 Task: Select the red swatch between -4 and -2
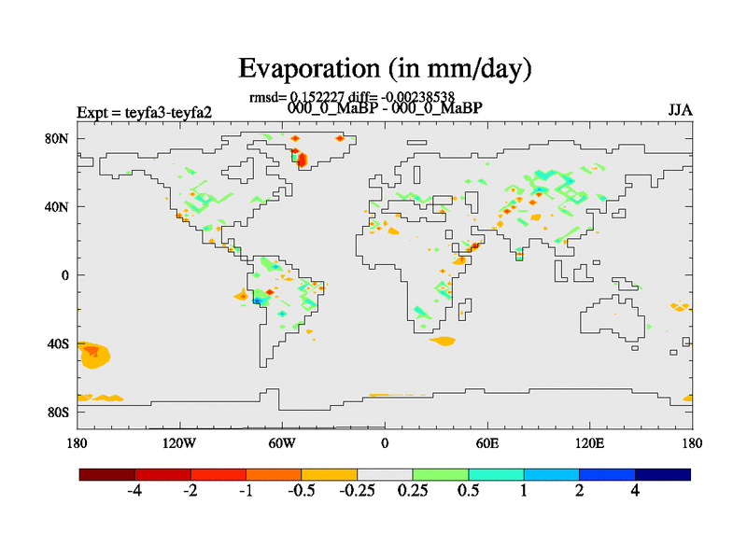tap(162, 474)
